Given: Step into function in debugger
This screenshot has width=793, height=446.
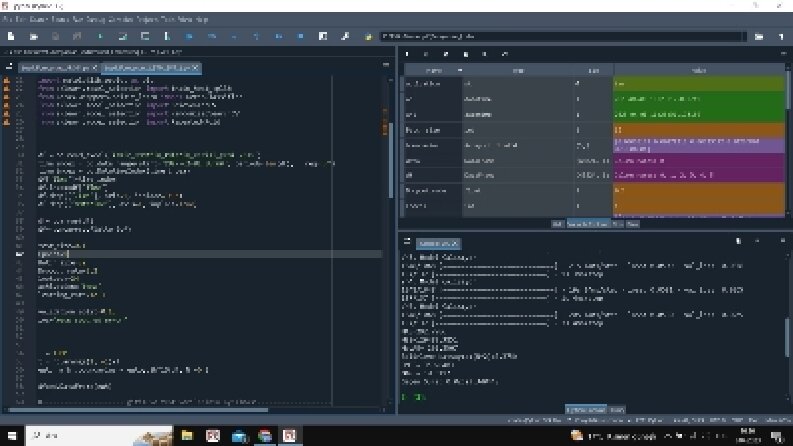Looking at the screenshot, I should point(234,36).
